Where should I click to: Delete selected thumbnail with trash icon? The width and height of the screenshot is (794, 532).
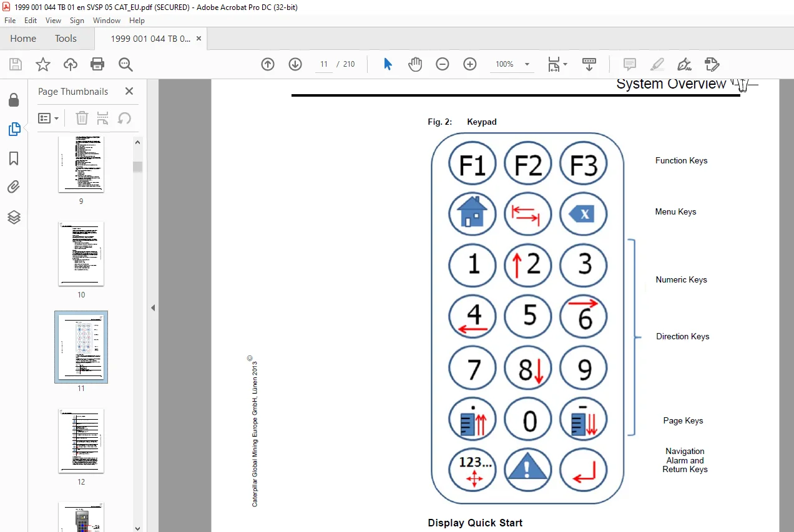(82, 118)
